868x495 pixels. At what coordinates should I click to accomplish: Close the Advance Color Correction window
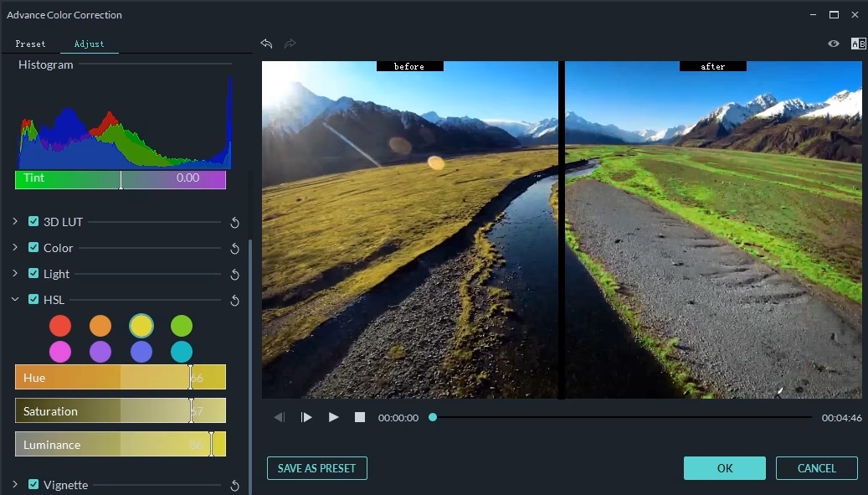point(855,14)
